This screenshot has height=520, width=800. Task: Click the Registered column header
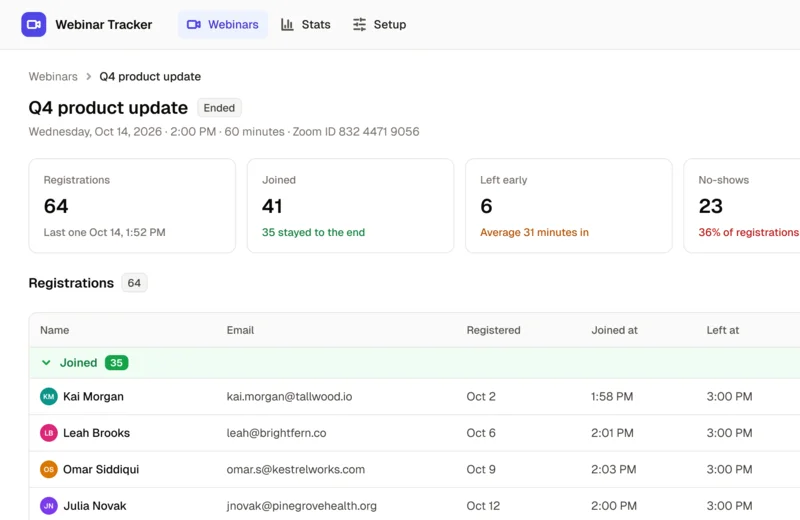(493, 330)
